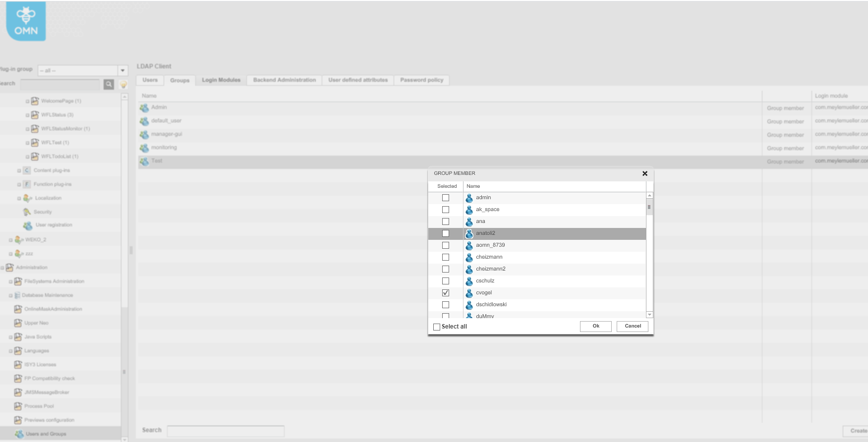Check the box for user ana
The image size is (868, 442).
pos(446,221)
